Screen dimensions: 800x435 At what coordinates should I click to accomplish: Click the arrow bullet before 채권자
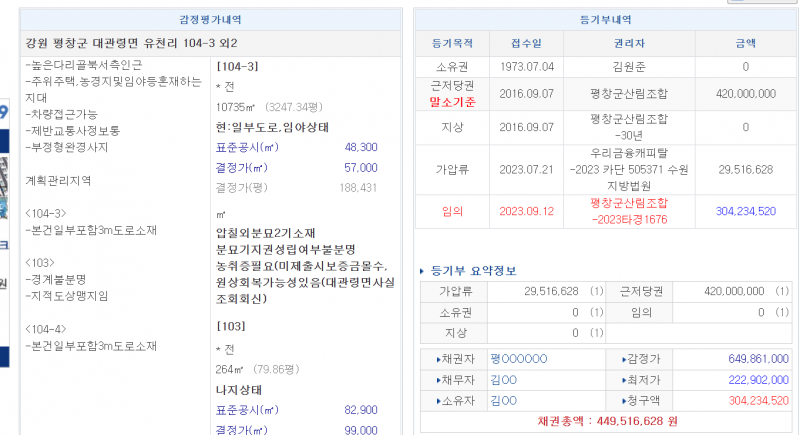click(439, 359)
